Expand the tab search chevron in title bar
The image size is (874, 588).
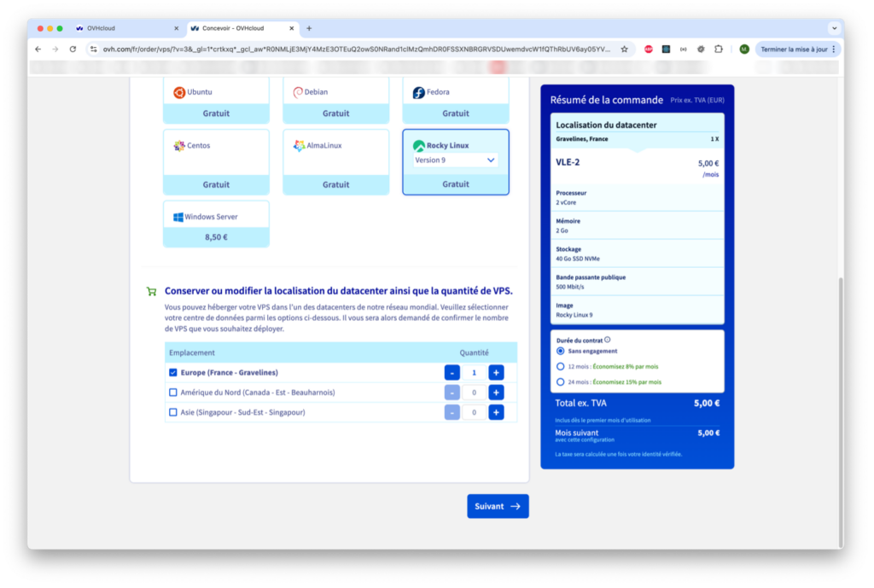click(x=834, y=28)
